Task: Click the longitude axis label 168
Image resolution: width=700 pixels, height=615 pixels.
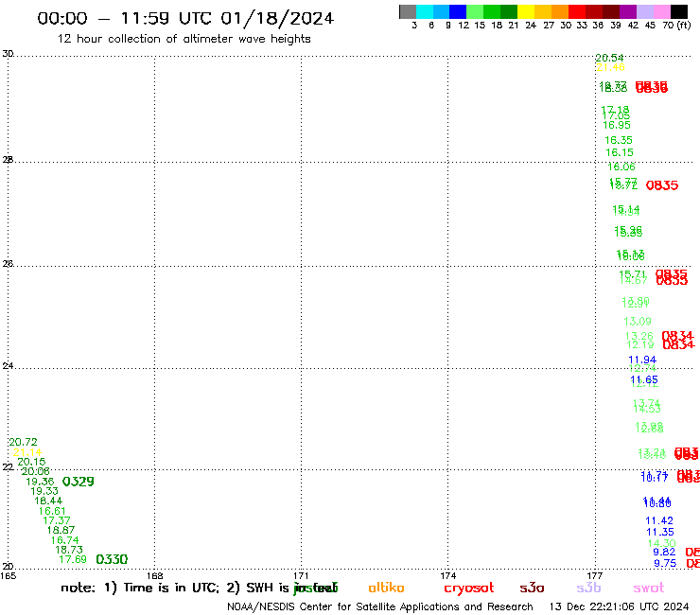Action: click(x=154, y=576)
